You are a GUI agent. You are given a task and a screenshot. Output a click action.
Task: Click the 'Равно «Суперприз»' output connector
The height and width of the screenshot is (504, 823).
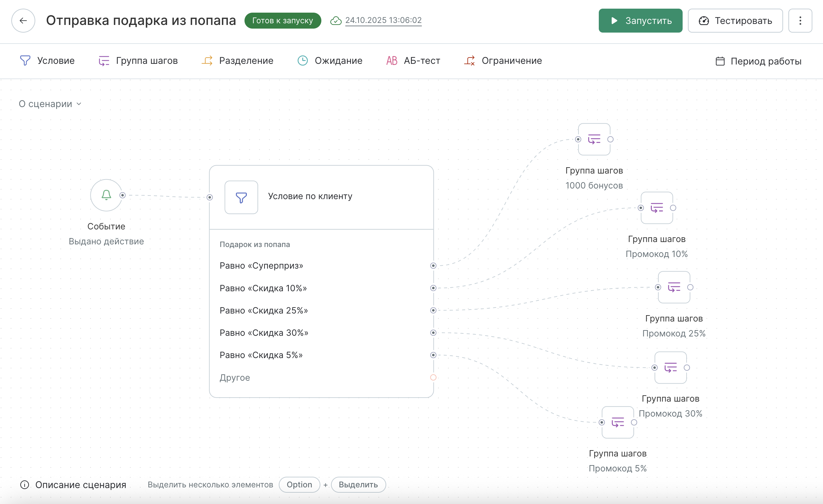pyautogui.click(x=433, y=266)
